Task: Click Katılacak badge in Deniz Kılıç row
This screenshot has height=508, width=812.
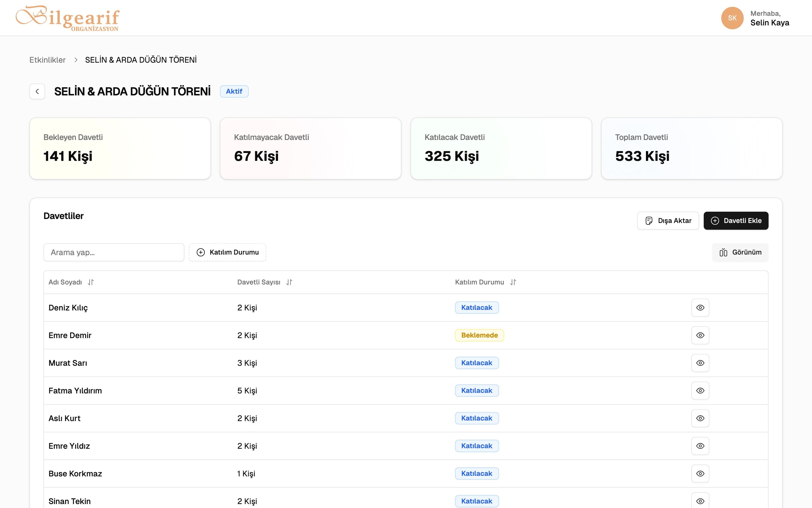Action: pyautogui.click(x=476, y=307)
